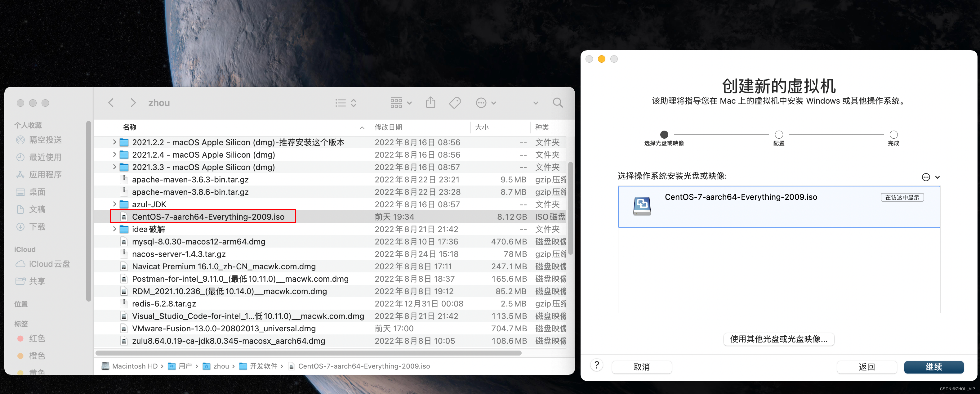980x394 pixels.
Task: Sort files by 大小 column header
Action: click(x=482, y=127)
